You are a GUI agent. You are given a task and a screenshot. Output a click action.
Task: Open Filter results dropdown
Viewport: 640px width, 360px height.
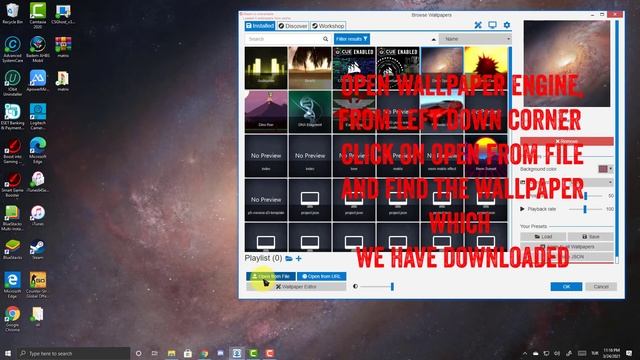(x=352, y=39)
